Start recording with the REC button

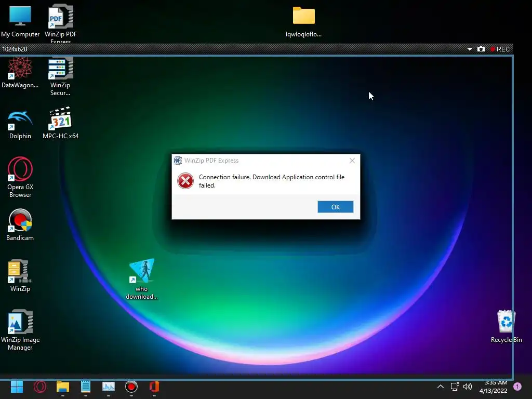500,49
